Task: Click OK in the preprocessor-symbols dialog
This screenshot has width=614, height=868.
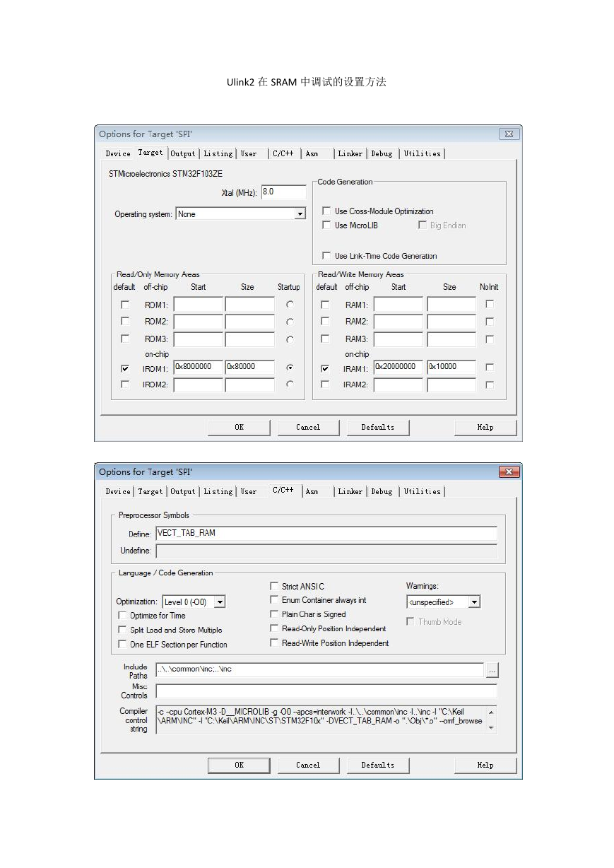Action: click(239, 765)
